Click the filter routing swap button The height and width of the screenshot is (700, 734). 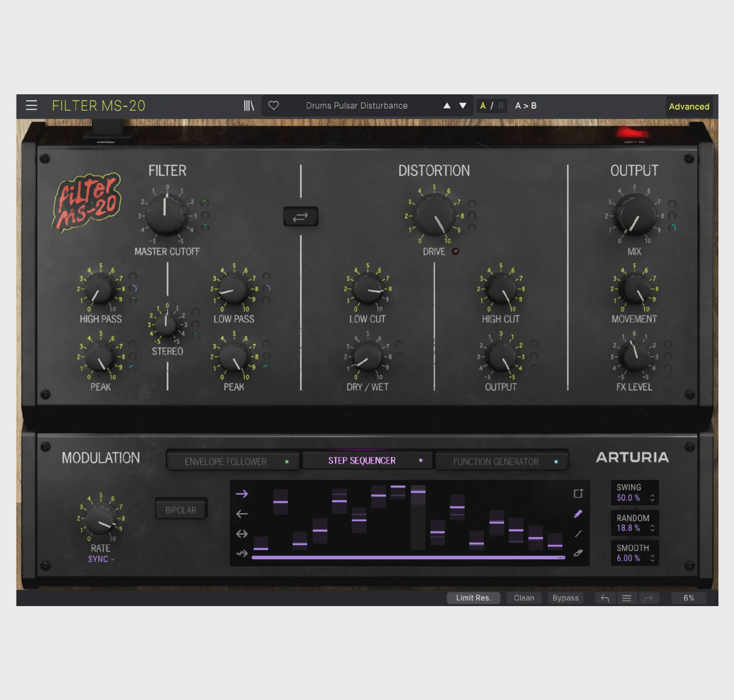tap(301, 216)
